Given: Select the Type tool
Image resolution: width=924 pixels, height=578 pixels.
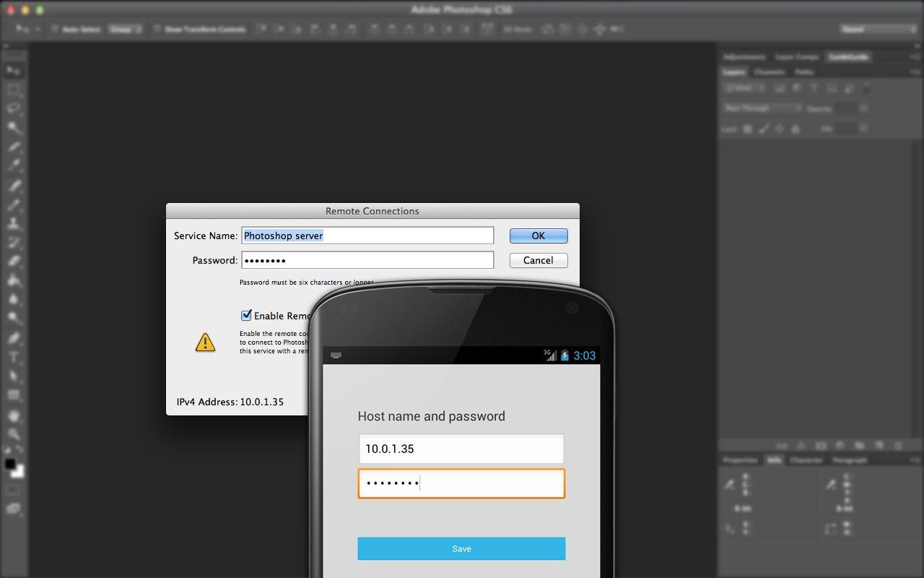Looking at the screenshot, I should (x=14, y=357).
